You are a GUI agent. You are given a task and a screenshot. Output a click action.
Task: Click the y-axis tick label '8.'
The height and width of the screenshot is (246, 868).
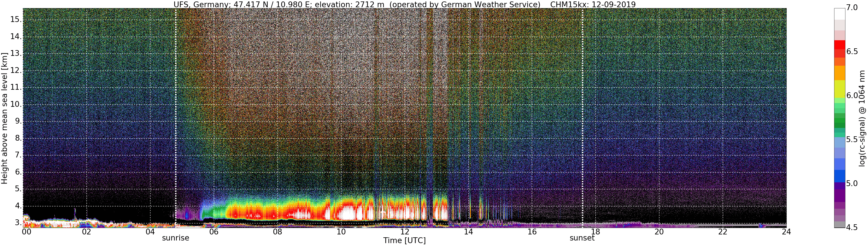click(18, 138)
